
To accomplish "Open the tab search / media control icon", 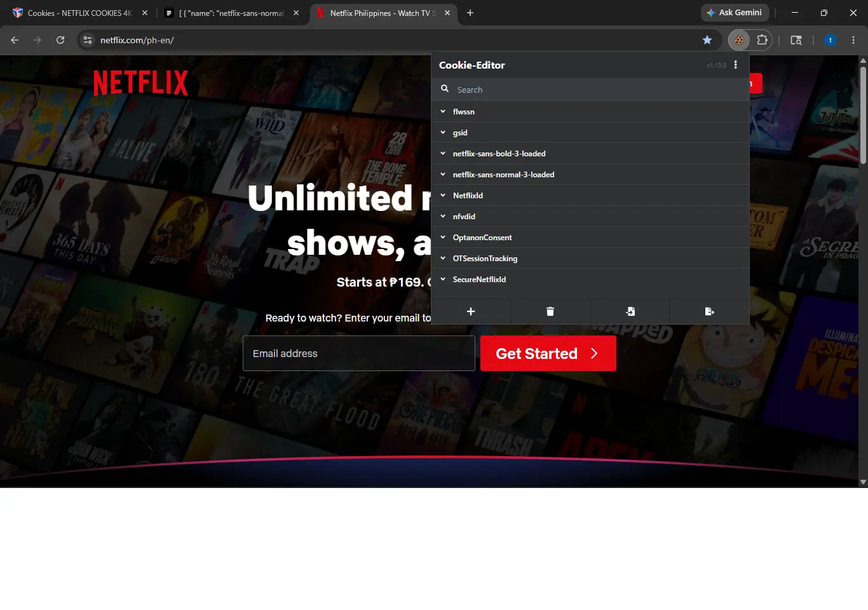I will 796,40.
